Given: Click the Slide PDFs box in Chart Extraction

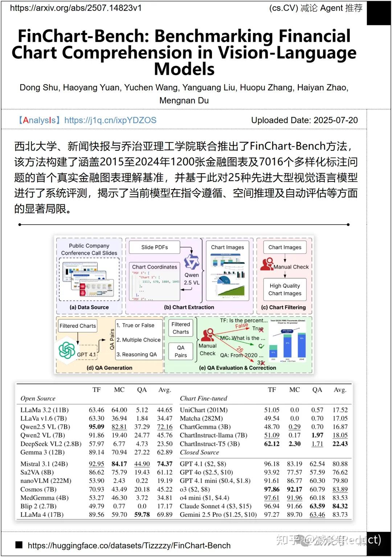Looking at the screenshot, I should (x=155, y=247).
